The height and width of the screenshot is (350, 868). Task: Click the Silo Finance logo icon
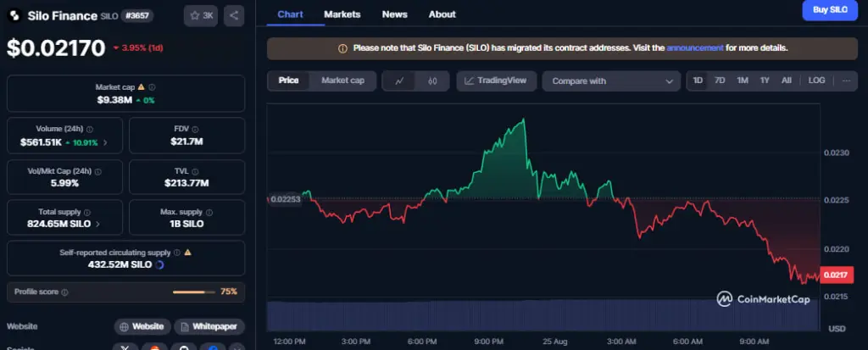[14, 15]
